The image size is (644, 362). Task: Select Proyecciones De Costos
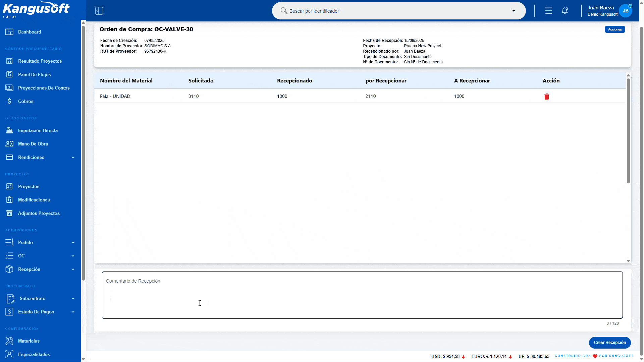[x=44, y=88]
